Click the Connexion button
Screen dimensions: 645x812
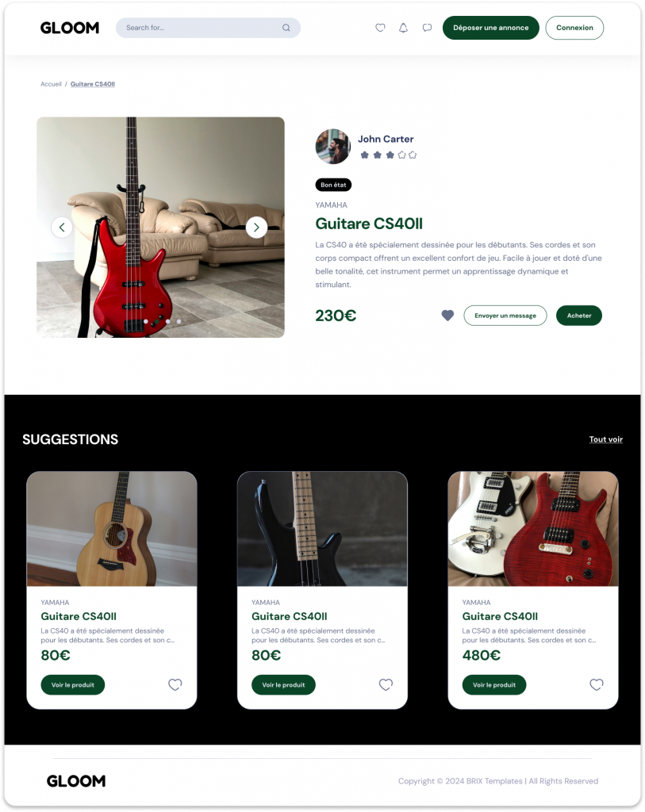[574, 28]
